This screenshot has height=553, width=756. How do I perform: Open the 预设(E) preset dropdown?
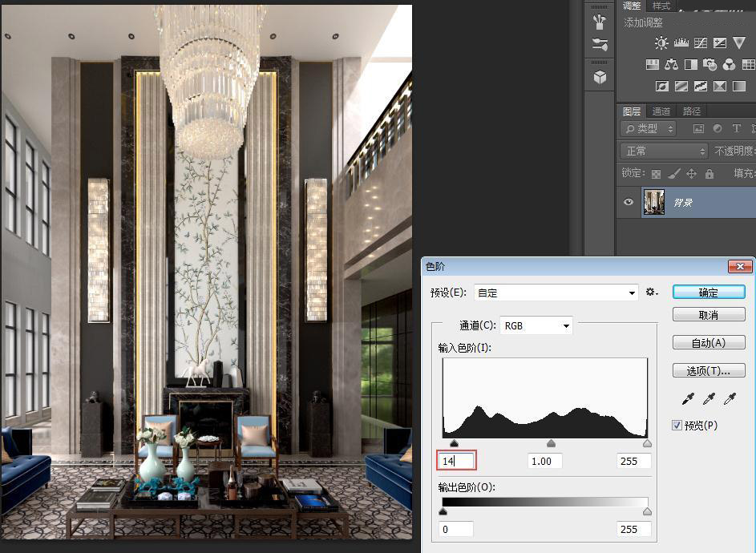click(556, 293)
